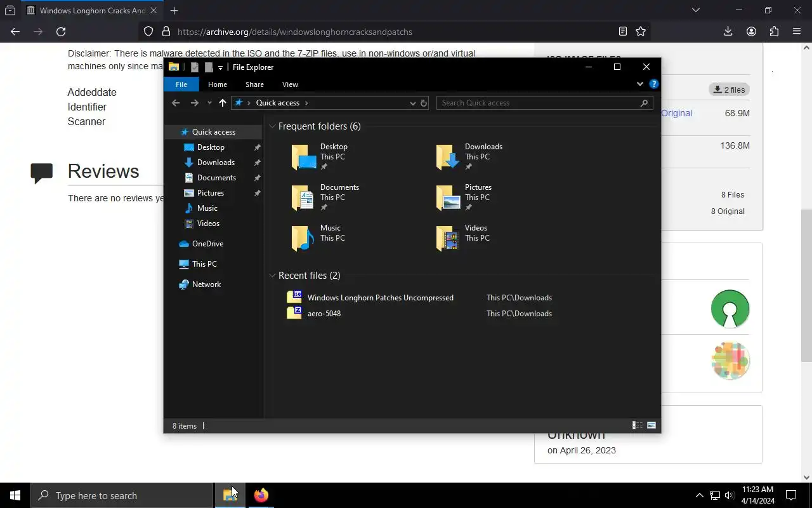
Task: Select the Desktop folder icon in Frequent folders
Action: pos(303,157)
